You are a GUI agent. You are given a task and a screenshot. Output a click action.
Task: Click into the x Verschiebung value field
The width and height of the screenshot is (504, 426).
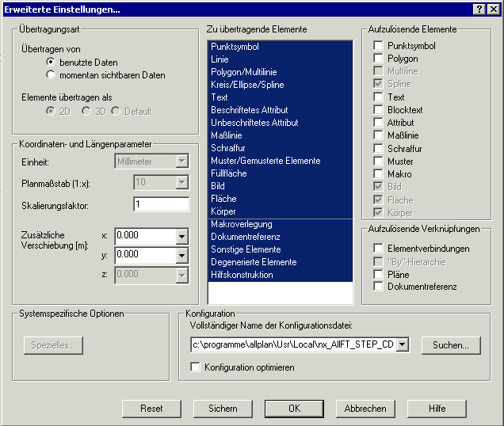click(x=146, y=237)
